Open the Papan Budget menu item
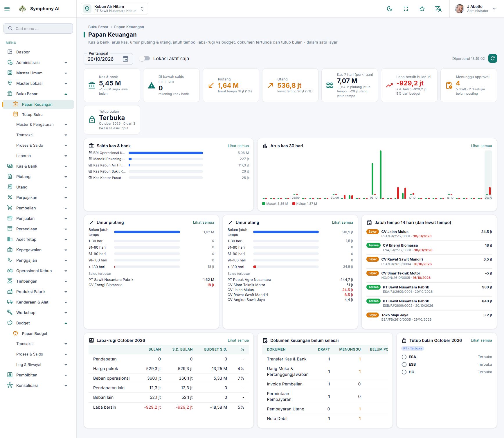Screen dimensions: 504x438 pyautogui.click(x=38, y=333)
